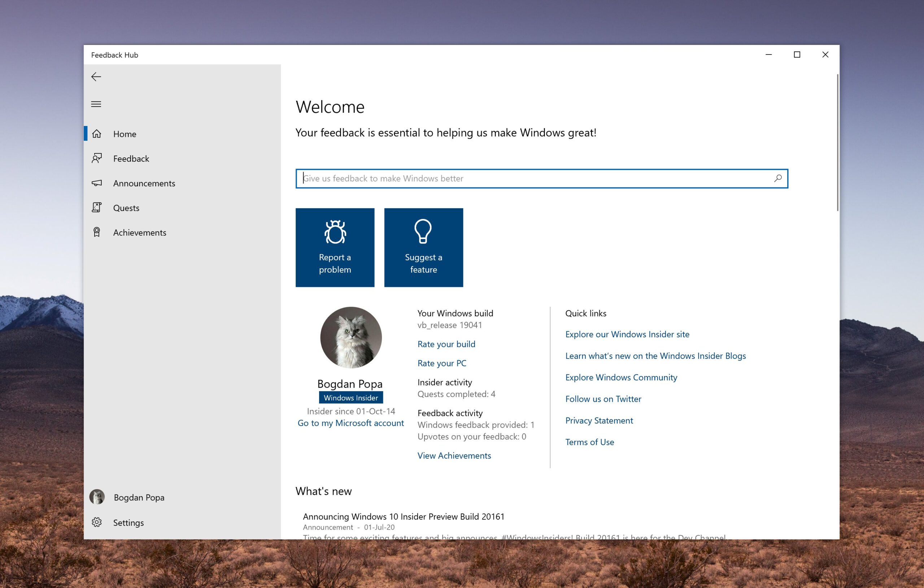Image resolution: width=924 pixels, height=588 pixels.
Task: Click the Report a problem tile
Action: (x=335, y=248)
